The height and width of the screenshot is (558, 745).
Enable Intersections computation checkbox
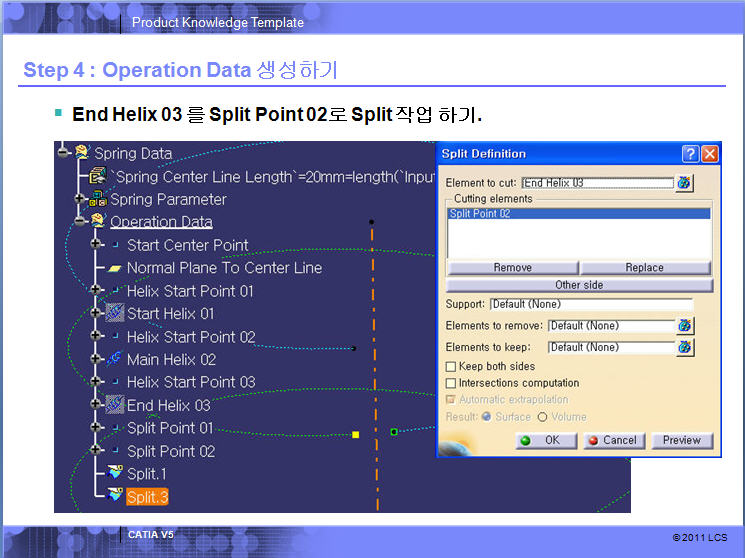point(451,383)
